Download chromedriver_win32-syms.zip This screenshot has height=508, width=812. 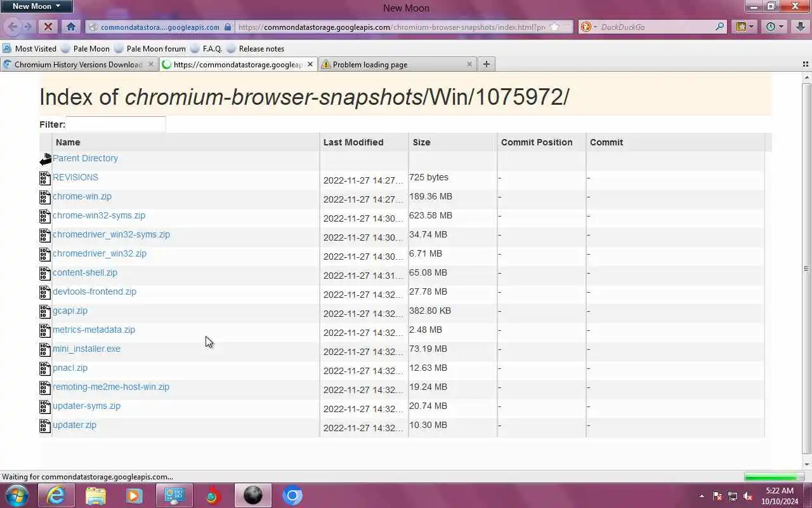111,234
